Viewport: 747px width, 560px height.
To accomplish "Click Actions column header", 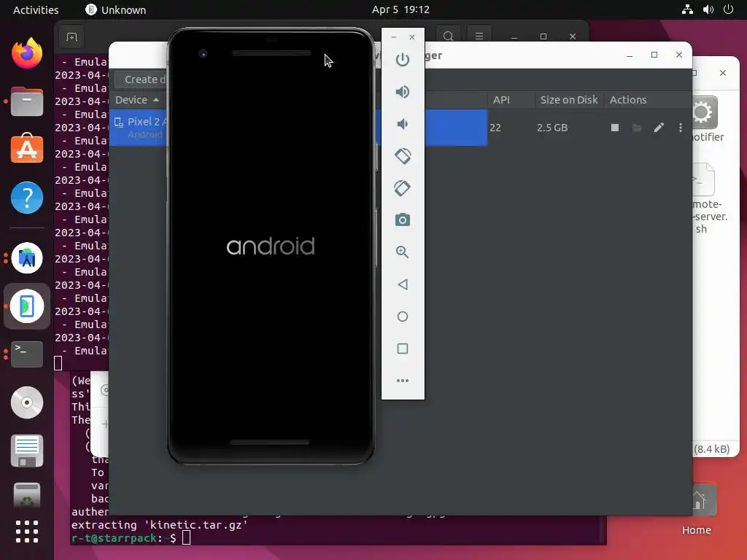I will click(628, 100).
